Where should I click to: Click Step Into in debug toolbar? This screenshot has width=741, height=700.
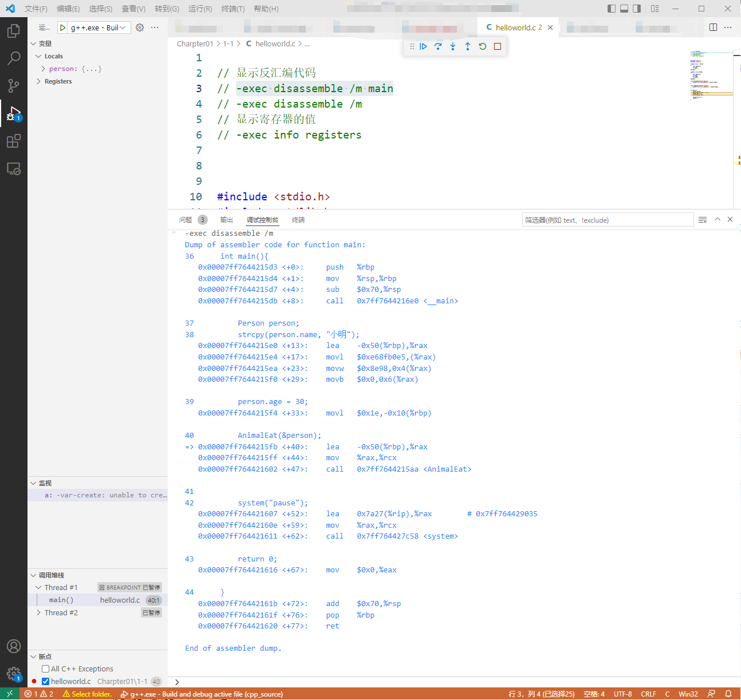tap(453, 46)
